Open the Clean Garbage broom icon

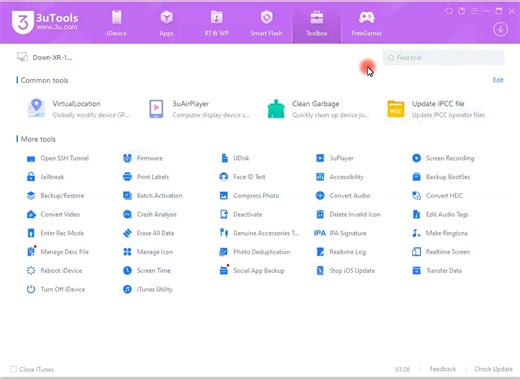(276, 109)
